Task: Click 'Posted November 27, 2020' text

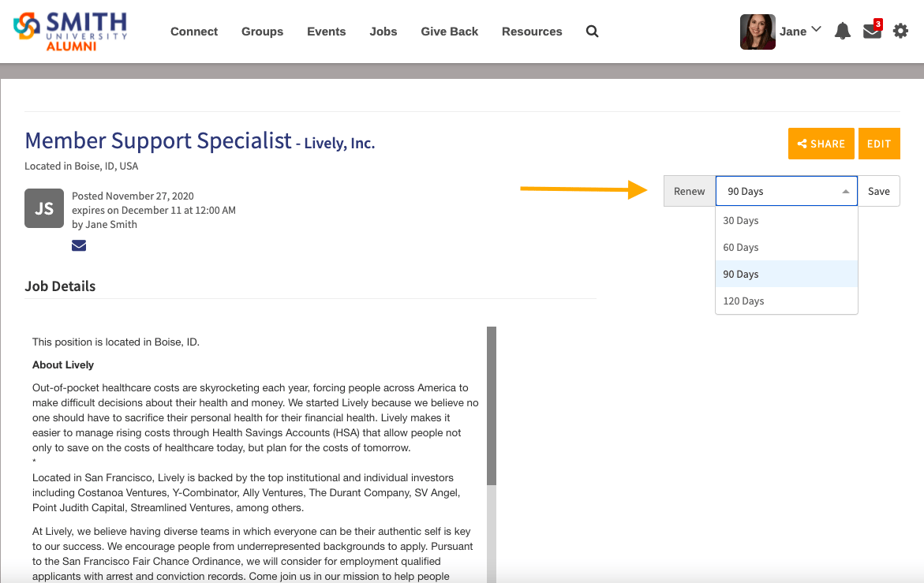Action: [133, 196]
